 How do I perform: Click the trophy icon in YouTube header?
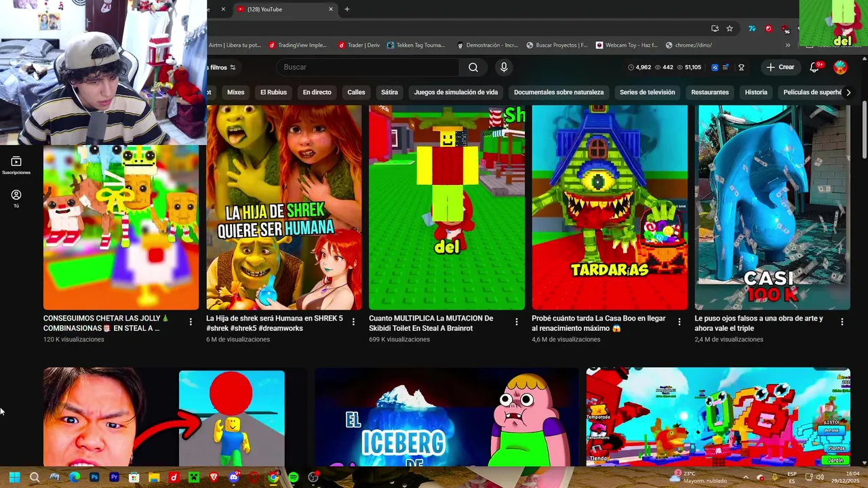click(741, 67)
